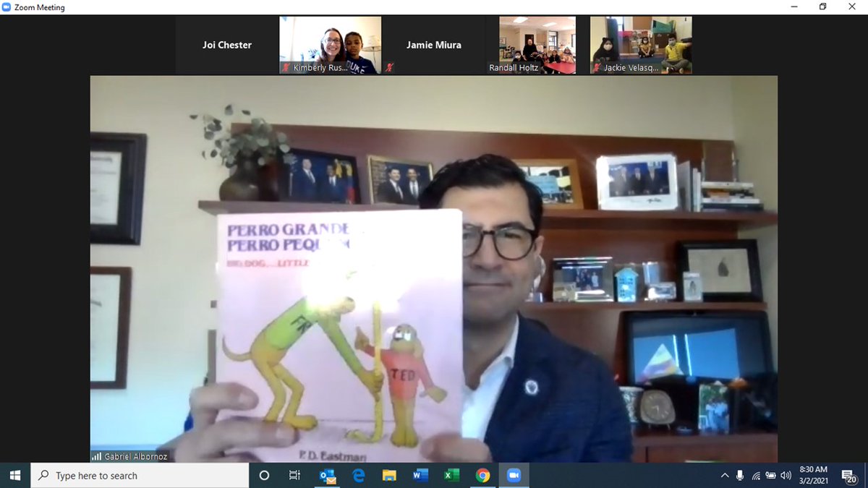Image resolution: width=868 pixels, height=488 pixels.
Task: Click the Gabriel Albornoz name label
Action: coord(135,456)
